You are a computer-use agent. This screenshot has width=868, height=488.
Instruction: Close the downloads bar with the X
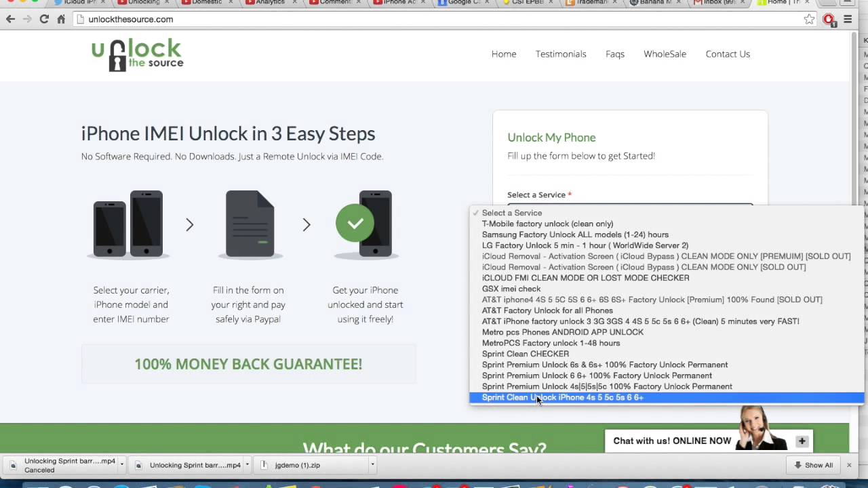point(849,465)
